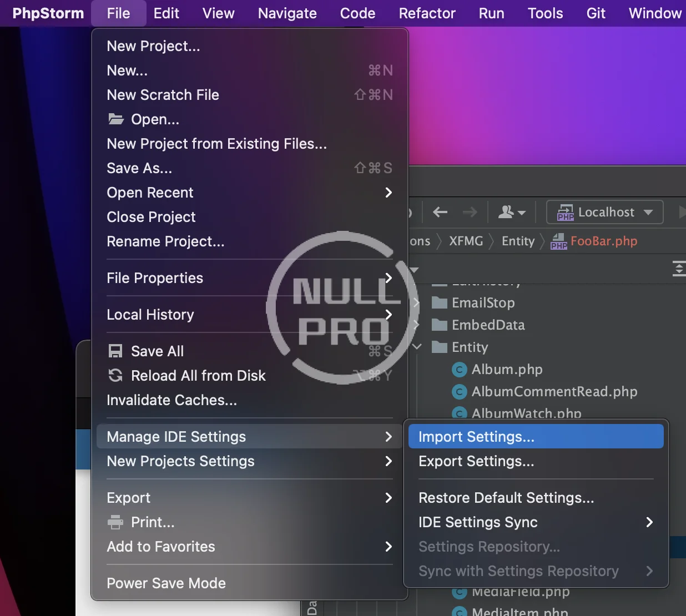The image size is (686, 616).
Task: Select the EmbedData folder in tree
Action: (488, 325)
